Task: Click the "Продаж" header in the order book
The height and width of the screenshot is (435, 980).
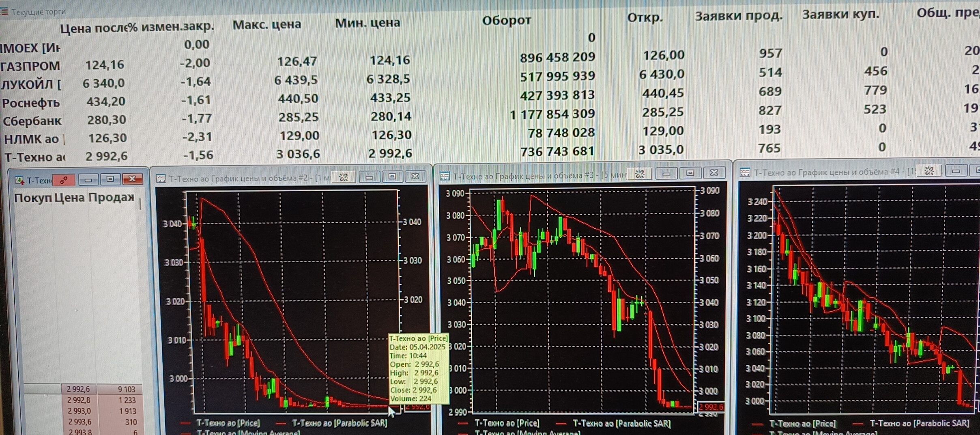Action: click(111, 197)
